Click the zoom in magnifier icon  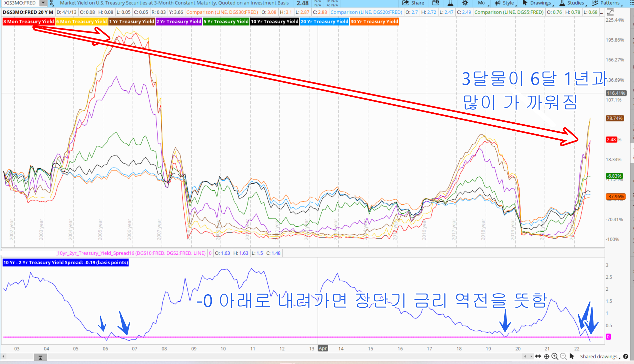click(x=555, y=357)
